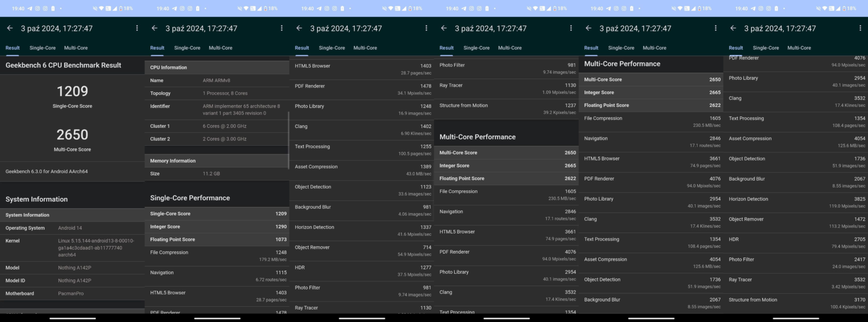Tap the large 2650 Multi-Core Score

point(72,135)
